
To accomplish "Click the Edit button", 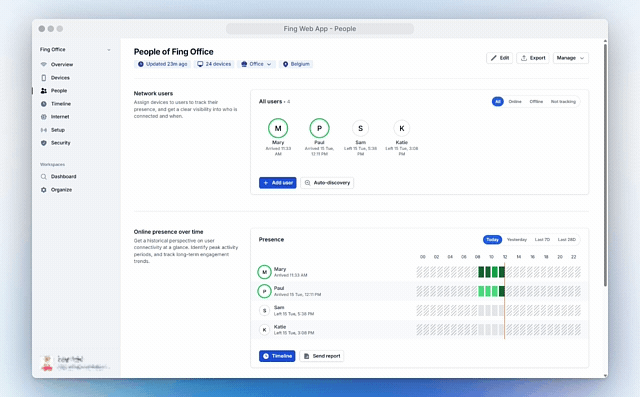I will tap(500, 58).
